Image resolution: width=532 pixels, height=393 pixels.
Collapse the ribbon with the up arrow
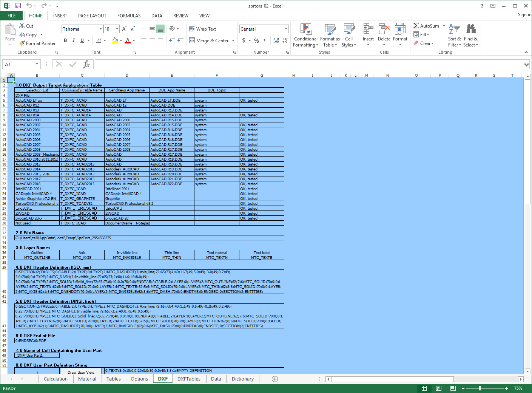526,52
